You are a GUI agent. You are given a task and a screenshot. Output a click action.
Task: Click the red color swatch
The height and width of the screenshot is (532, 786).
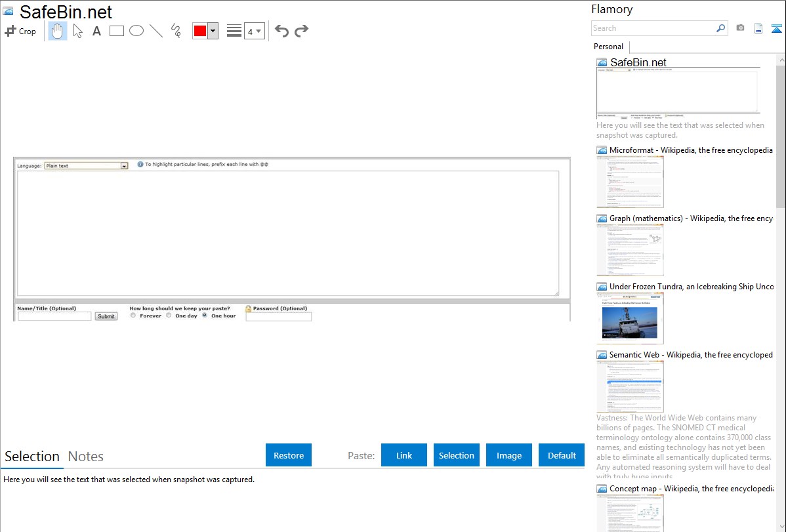(200, 31)
